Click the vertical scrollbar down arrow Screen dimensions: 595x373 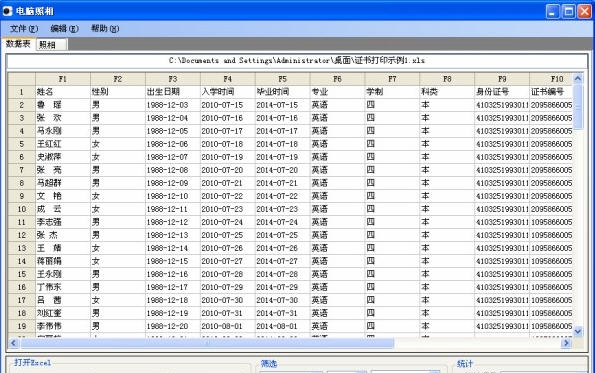[x=578, y=331]
